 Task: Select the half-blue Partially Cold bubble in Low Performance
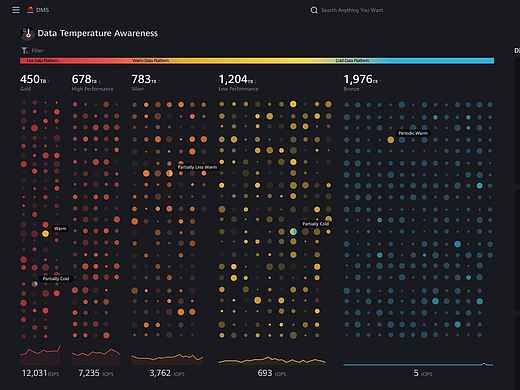click(293, 231)
